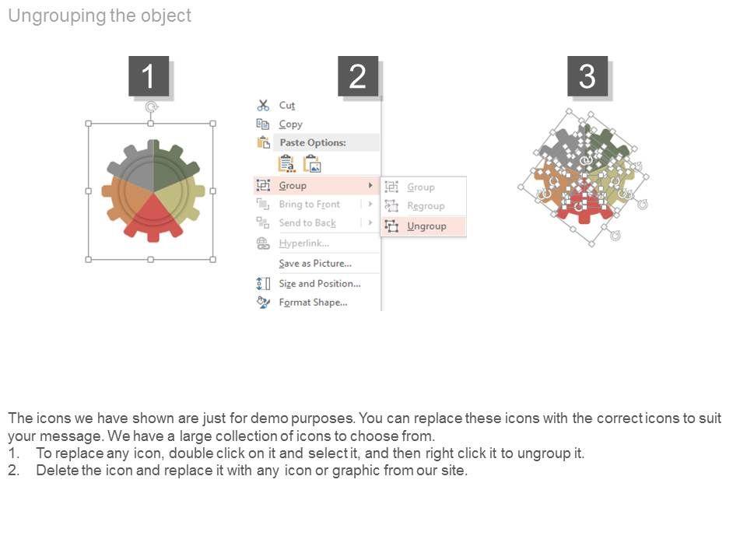
Task: Expand the Send to Back submenu arrow
Action: [x=370, y=222]
